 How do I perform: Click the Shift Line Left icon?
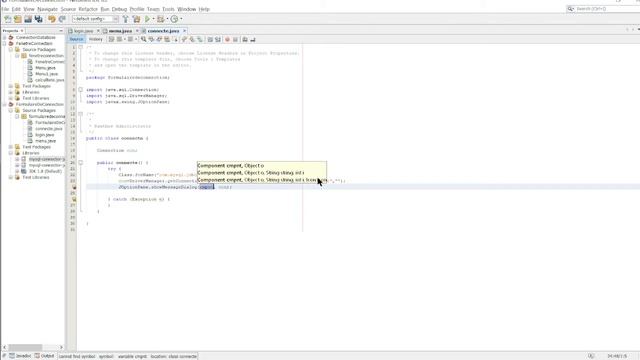(210, 40)
